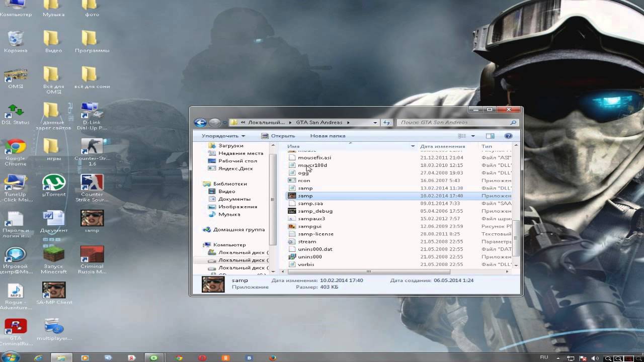
Task: Select the SA-MP Client desktop icon
Action: coord(54,294)
